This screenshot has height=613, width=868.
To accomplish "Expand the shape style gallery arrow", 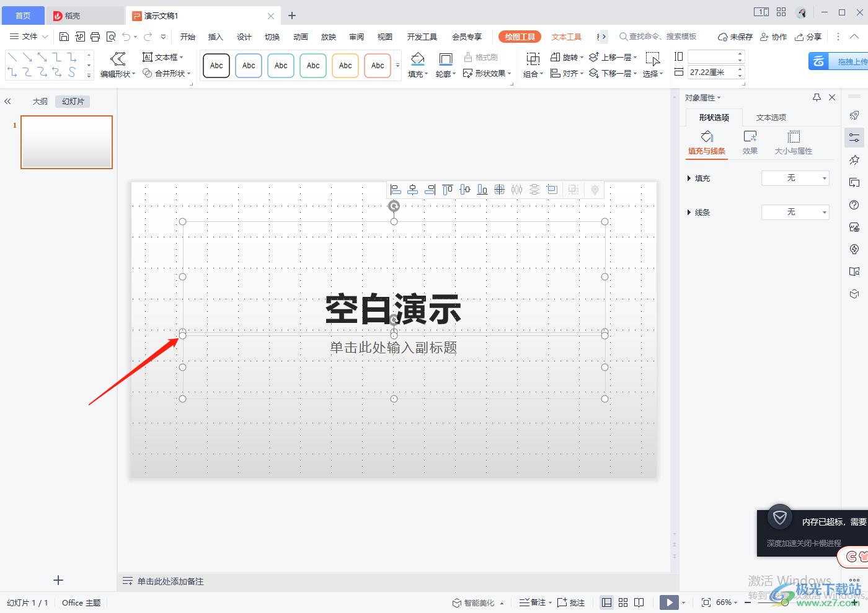I will pyautogui.click(x=397, y=65).
